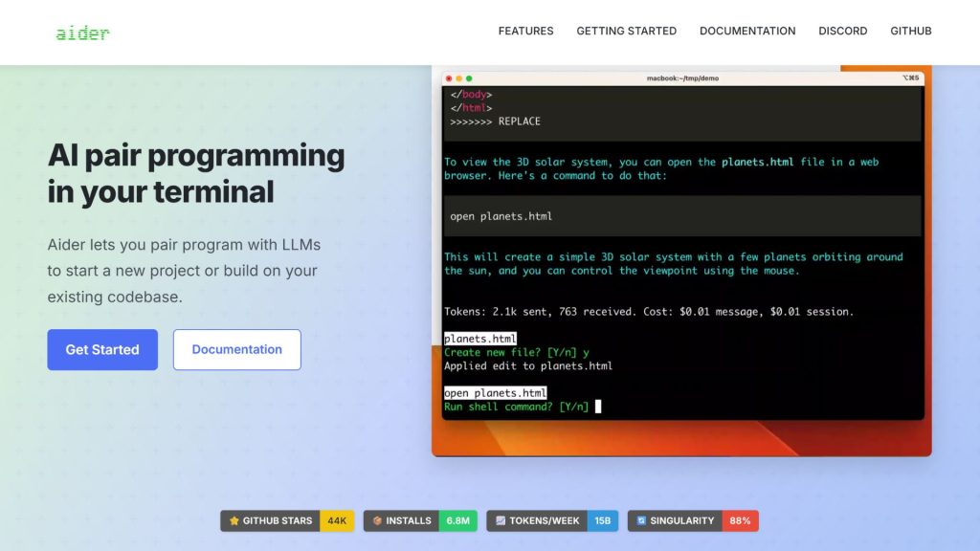Click 'Applied edit to planets.html' line
Image resolution: width=980 pixels, height=551 pixels.
point(528,366)
